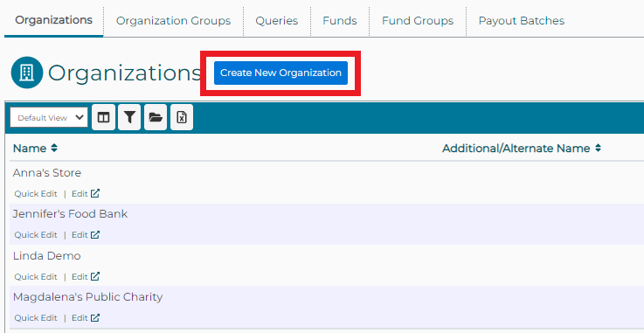This screenshot has width=644, height=333.
Task: Open saved views folder icon
Action: point(156,117)
